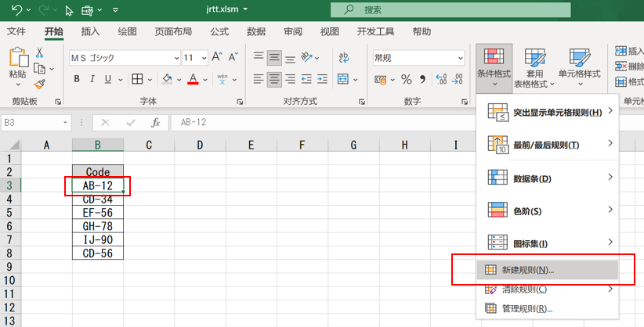Open the font size dropdown
Image resolution: width=644 pixels, height=327 pixels.
(204, 58)
